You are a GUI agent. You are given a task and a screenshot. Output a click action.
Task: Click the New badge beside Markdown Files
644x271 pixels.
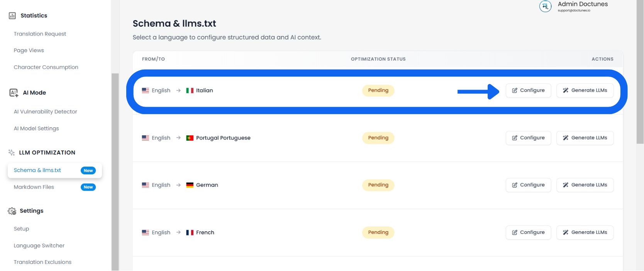click(x=88, y=187)
